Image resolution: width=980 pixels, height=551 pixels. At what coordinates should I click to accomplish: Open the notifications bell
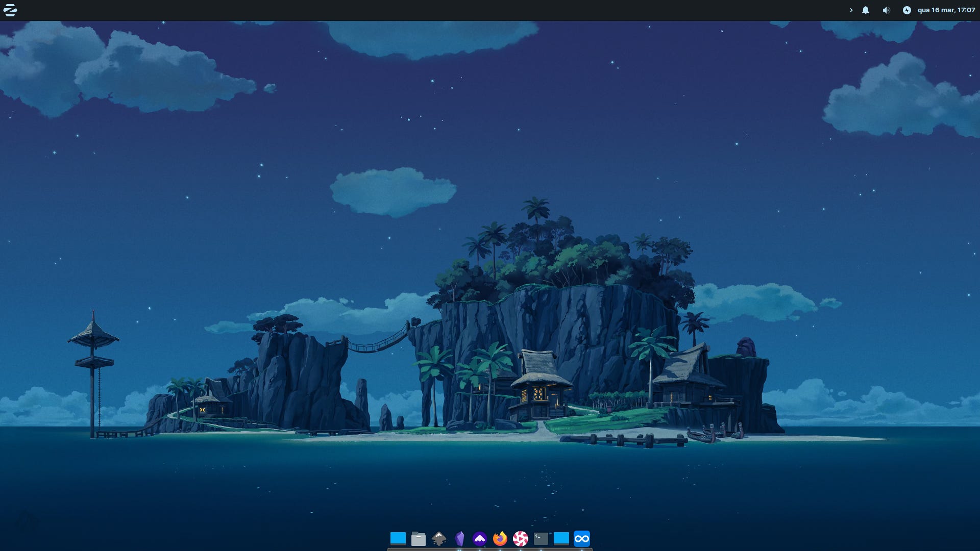click(x=866, y=10)
